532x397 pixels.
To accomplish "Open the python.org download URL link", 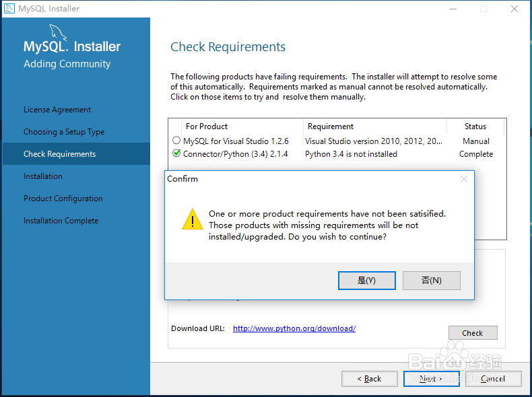I will [294, 328].
